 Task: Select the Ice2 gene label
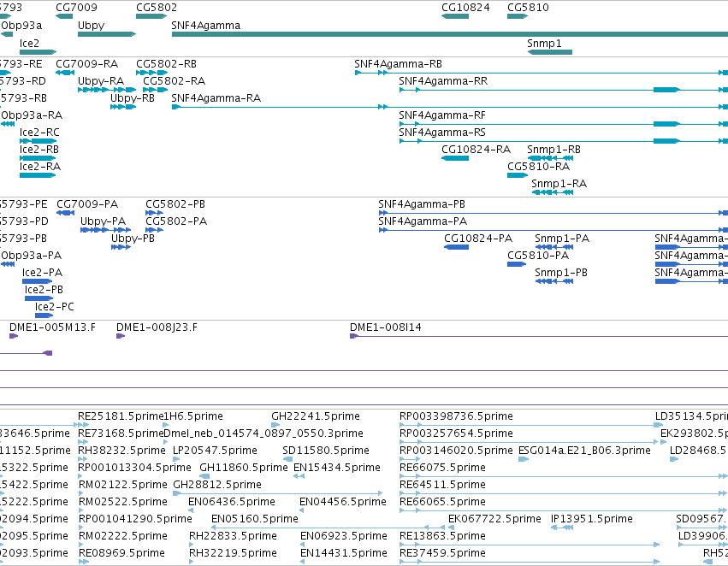[29, 43]
